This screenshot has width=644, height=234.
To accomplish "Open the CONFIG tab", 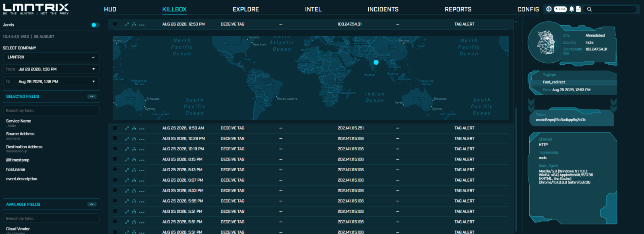I will [528, 9].
